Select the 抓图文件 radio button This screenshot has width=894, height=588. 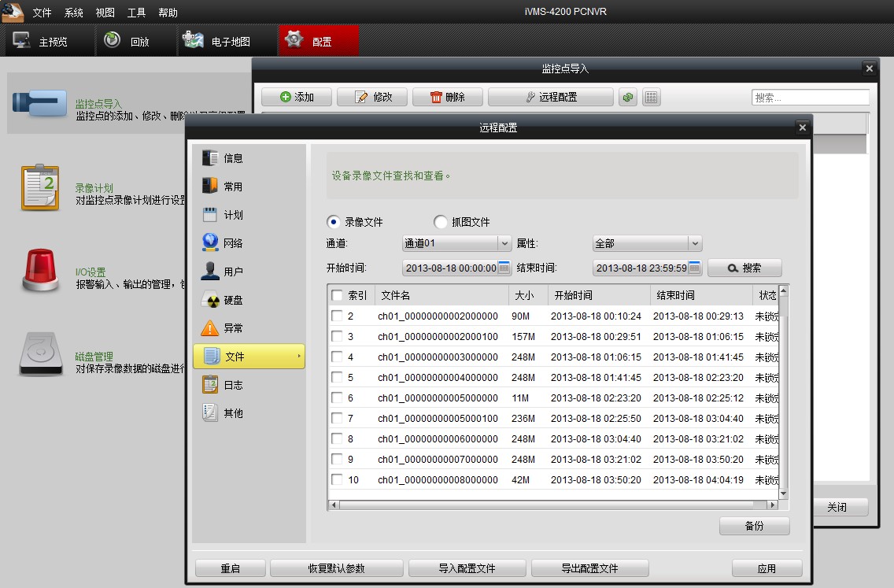click(440, 222)
